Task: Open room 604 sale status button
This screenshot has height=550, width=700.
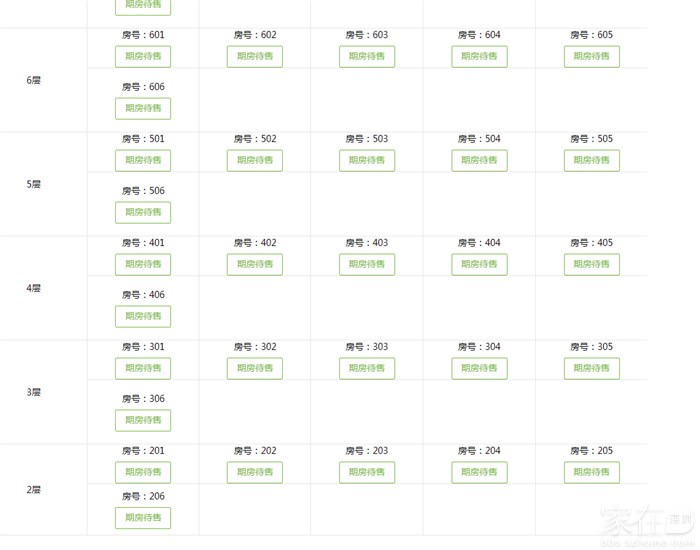Action: coord(479,57)
